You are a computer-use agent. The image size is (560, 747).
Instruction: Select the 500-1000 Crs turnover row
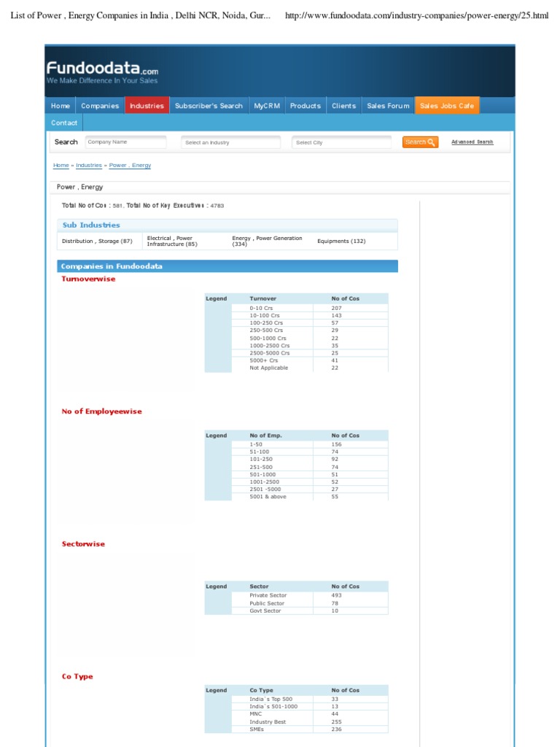(309, 338)
